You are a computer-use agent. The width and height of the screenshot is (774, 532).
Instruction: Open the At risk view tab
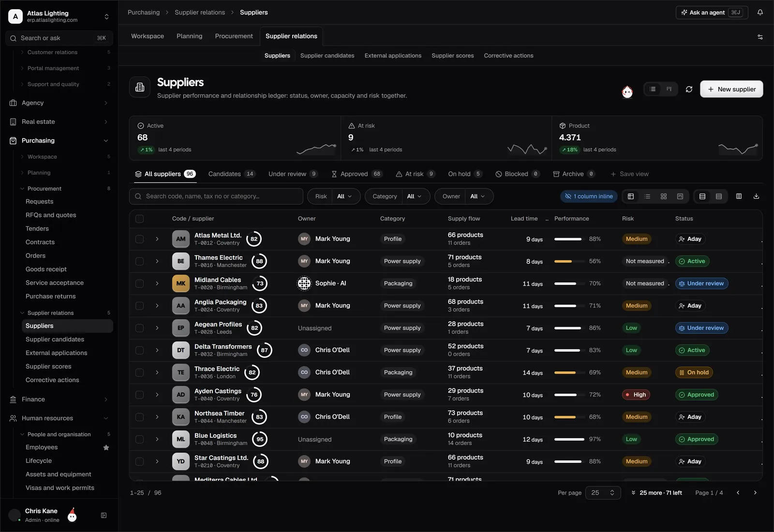pyautogui.click(x=416, y=174)
